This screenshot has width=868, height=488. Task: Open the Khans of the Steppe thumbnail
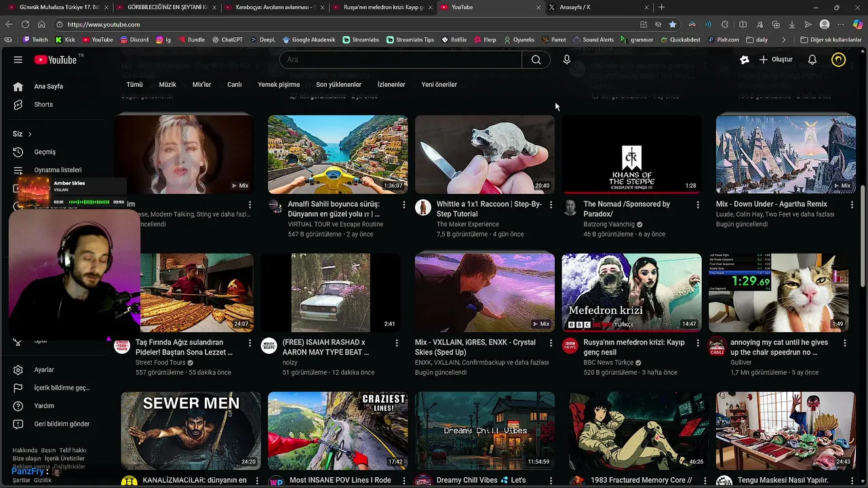pos(631,155)
